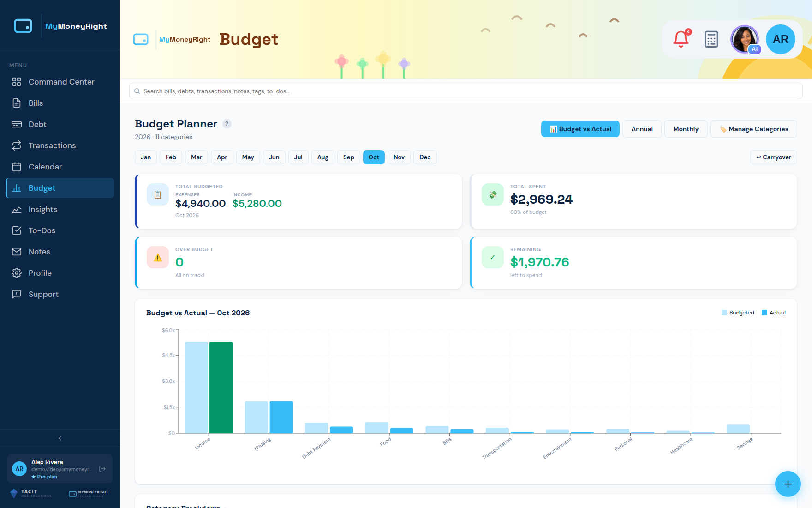This screenshot has height=508, width=812.
Task: Open Profile settings
Action: (60, 273)
